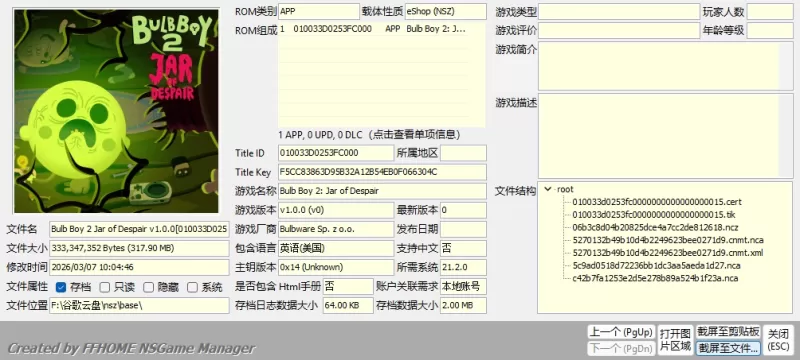Click the Title Key value field
Viewport: 800px width, 360px height.
(382, 172)
